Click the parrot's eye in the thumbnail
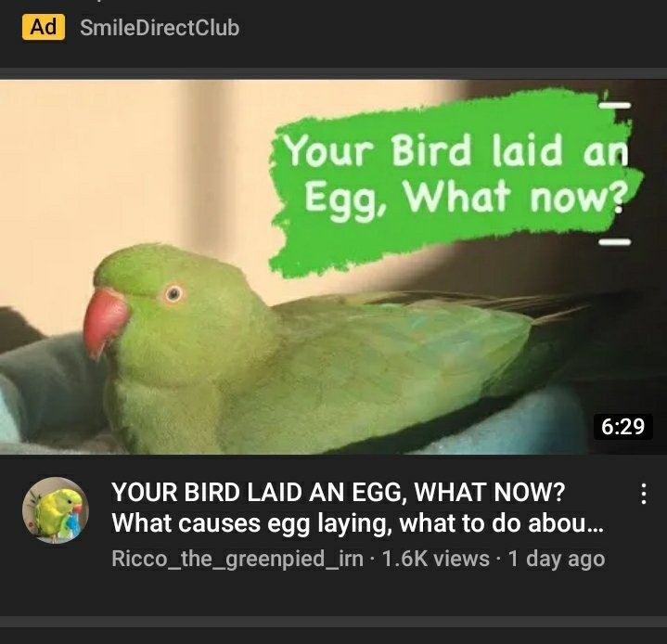The width and height of the screenshot is (667, 644). (x=173, y=293)
